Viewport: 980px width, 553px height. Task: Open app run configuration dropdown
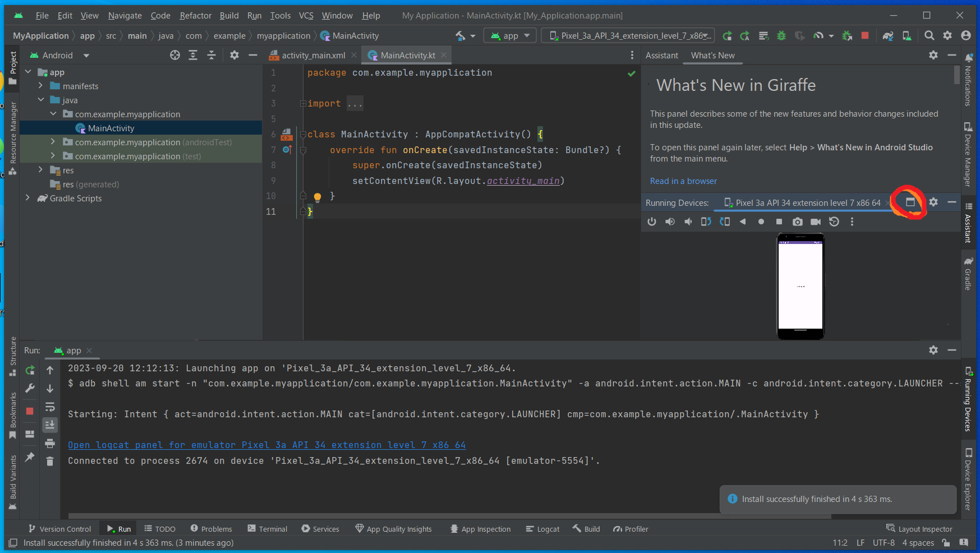510,36
